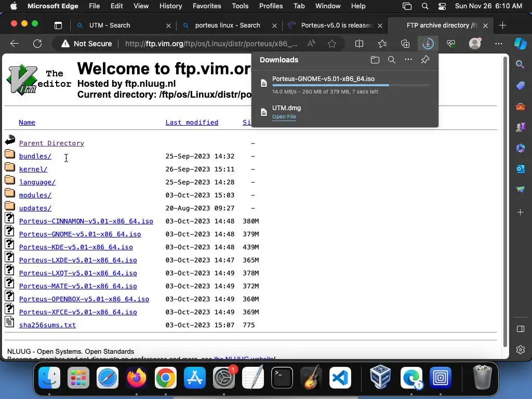The image size is (532, 399).
Task: Open the language/ folder link
Action: [37, 182]
